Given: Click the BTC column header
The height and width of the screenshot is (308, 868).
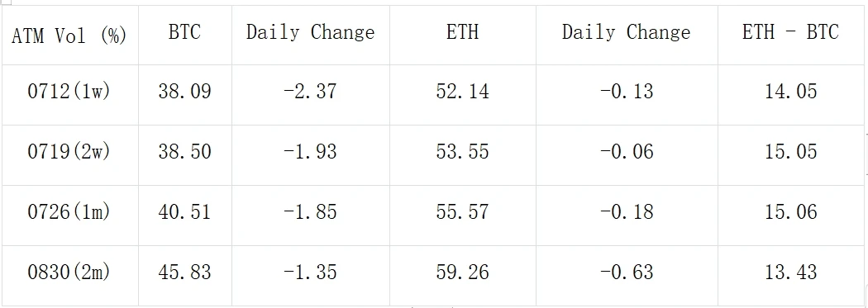Looking at the screenshot, I should (185, 36).
